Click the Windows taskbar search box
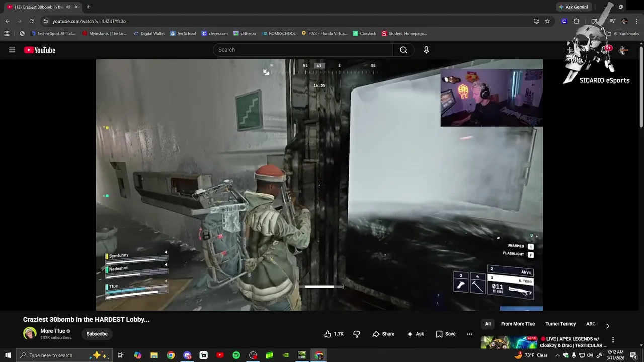Image resolution: width=644 pixels, height=362 pixels. 64,355
